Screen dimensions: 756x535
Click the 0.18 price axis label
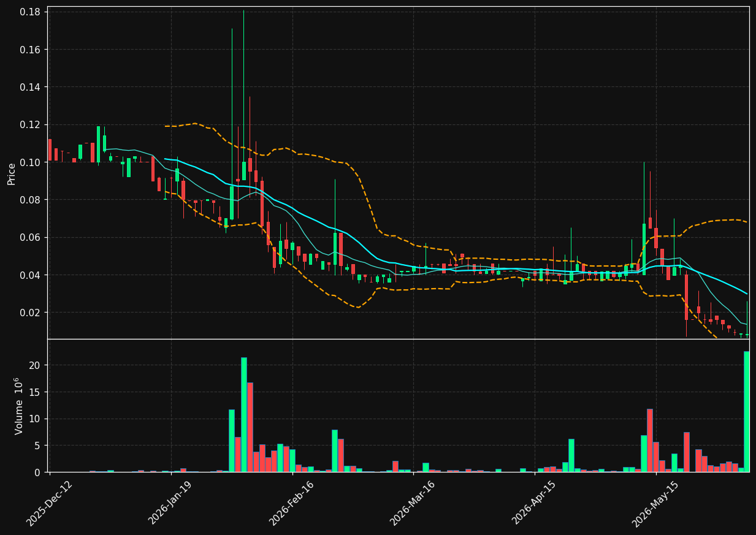pyautogui.click(x=31, y=12)
